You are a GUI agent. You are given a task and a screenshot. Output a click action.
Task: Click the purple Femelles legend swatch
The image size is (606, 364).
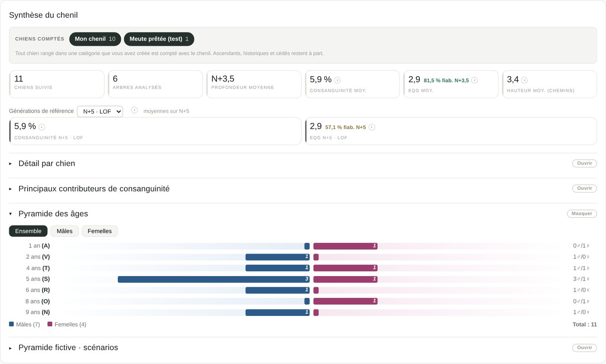[50, 324]
